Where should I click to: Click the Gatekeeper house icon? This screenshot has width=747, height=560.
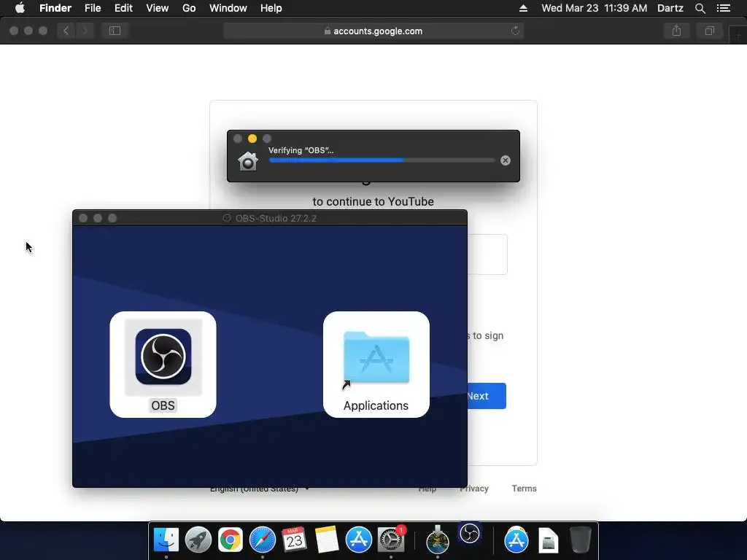click(x=248, y=161)
